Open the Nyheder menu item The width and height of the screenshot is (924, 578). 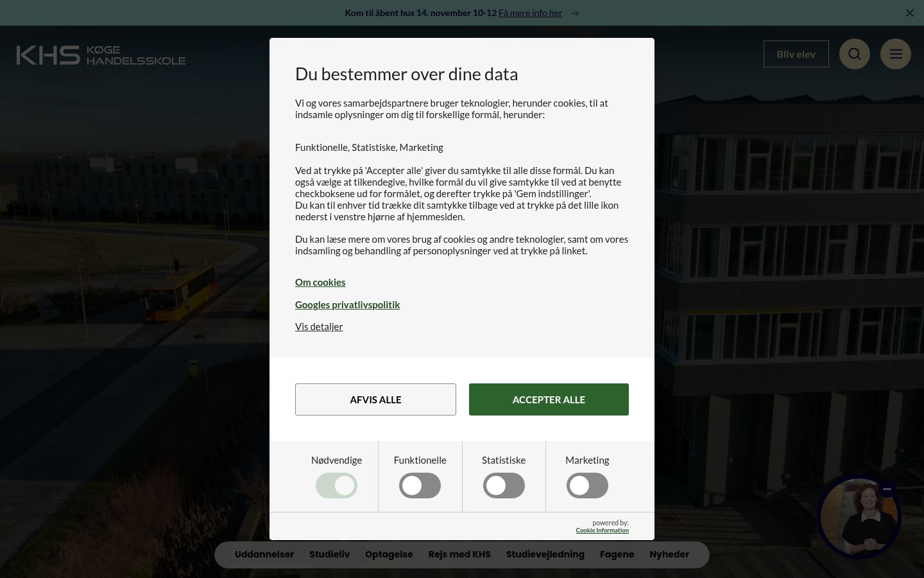click(669, 554)
